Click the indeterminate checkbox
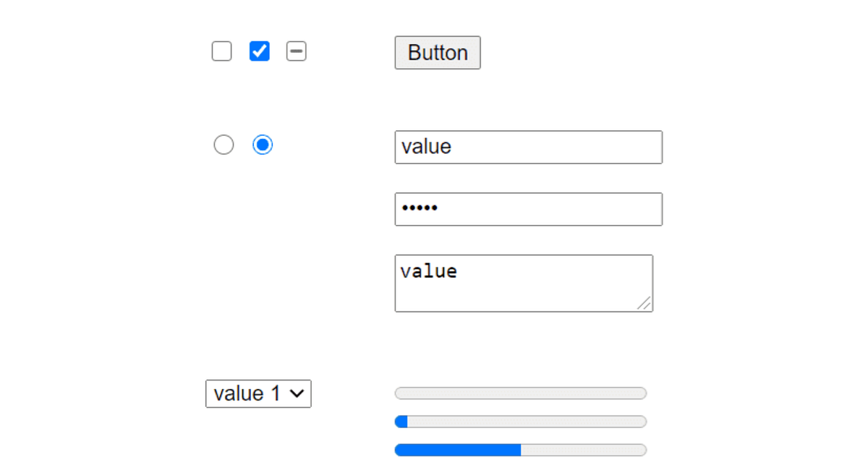 297,51
